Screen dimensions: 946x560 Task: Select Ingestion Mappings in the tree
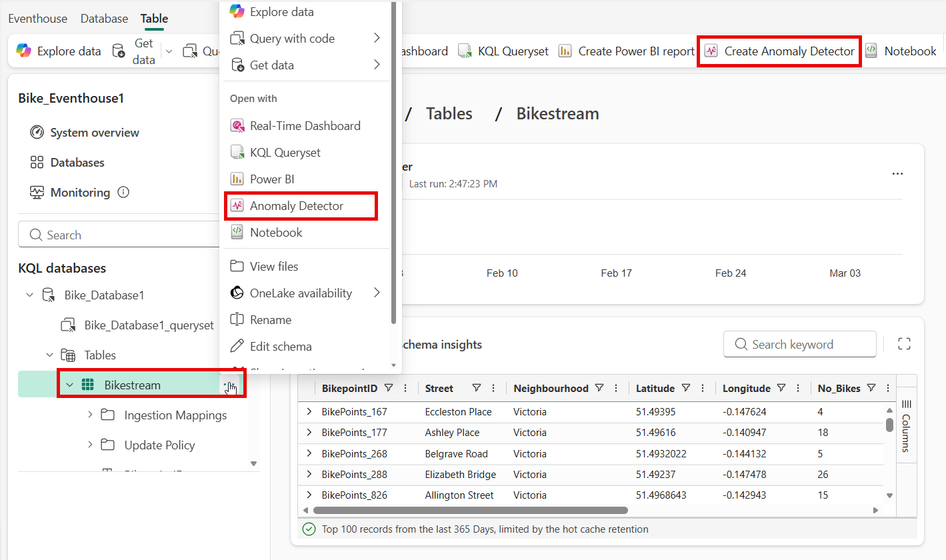pos(175,415)
